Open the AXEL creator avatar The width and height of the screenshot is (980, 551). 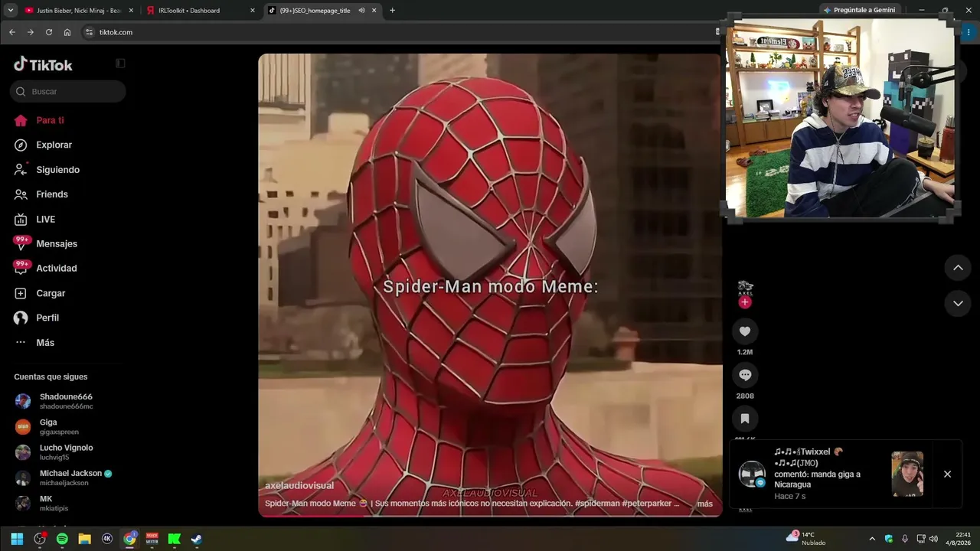pyautogui.click(x=745, y=287)
